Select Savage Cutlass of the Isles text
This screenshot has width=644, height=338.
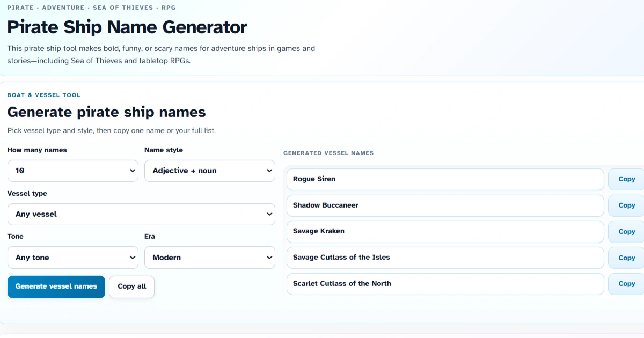point(341,258)
